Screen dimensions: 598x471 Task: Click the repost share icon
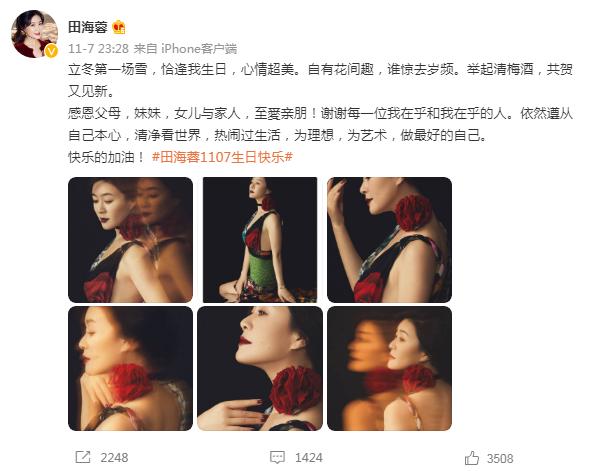coord(83,457)
